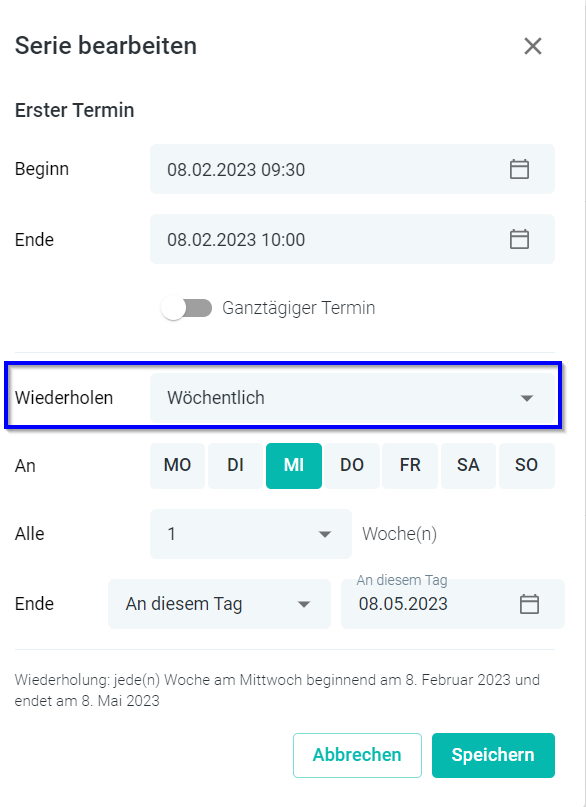586x807 pixels.
Task: Expand the Wiederholen Wöchentlich dropdown
Action: 352,398
